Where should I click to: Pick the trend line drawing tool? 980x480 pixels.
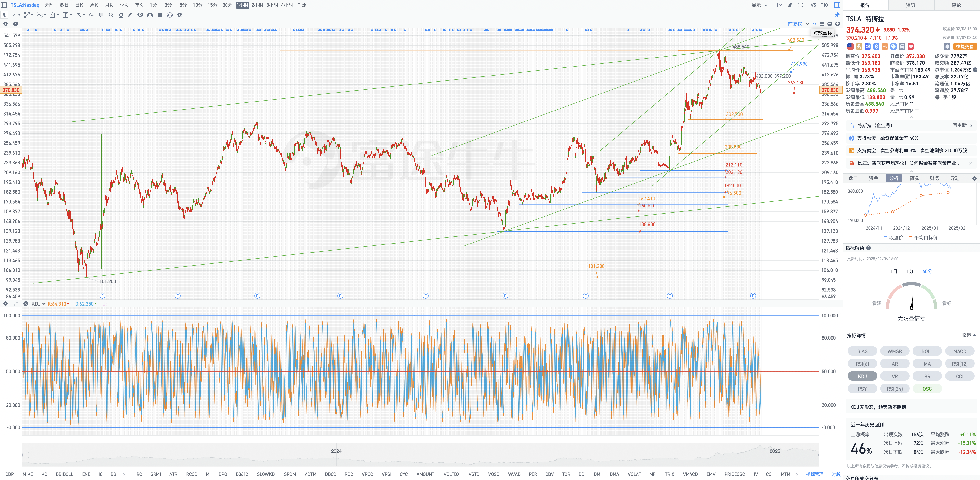pyautogui.click(x=14, y=15)
